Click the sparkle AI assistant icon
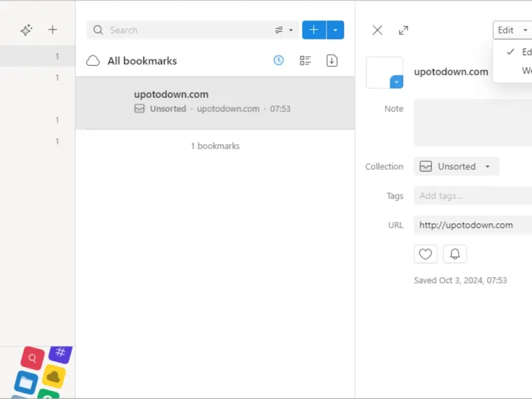The height and width of the screenshot is (399, 532). click(26, 30)
